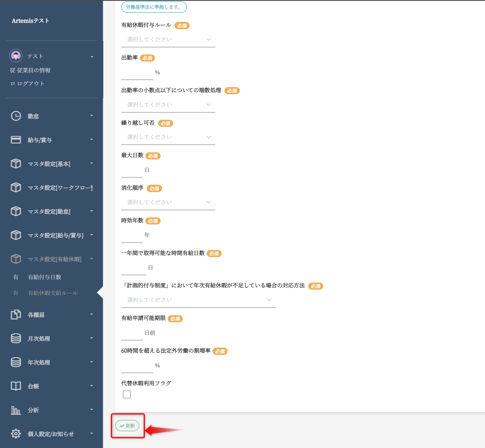
Task: Open the 消化順序 dropdown
Action: [168, 203]
